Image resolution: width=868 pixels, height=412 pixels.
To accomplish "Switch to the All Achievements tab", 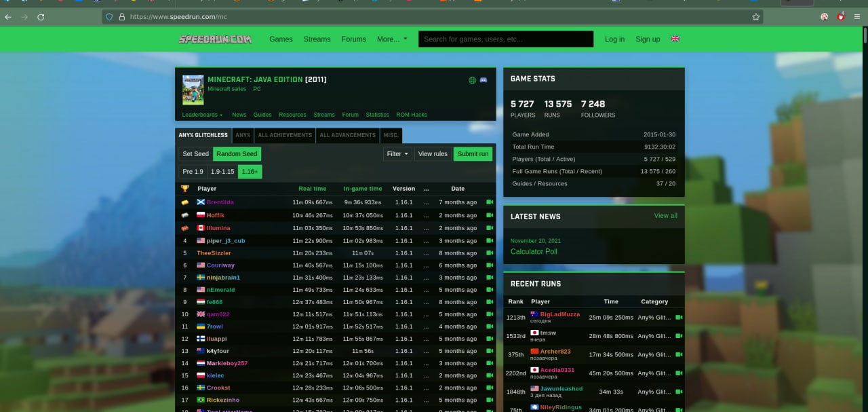I will [285, 135].
